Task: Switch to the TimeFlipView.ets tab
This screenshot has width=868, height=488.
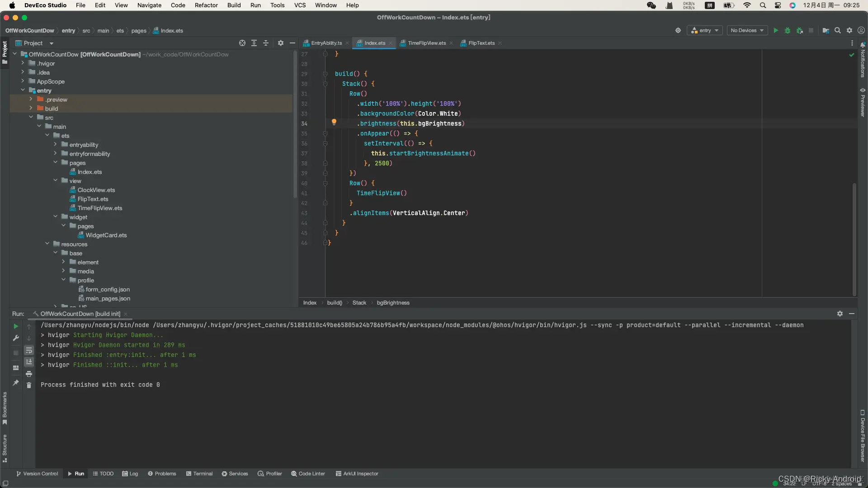Action: pyautogui.click(x=426, y=43)
